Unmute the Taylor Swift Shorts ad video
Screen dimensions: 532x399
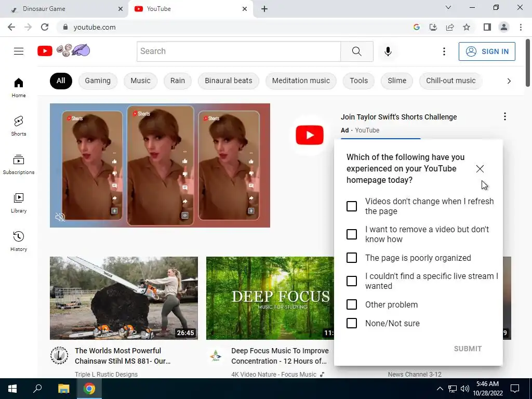60,217
